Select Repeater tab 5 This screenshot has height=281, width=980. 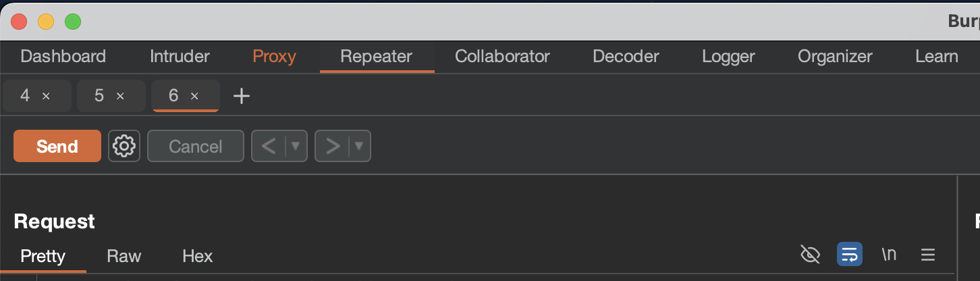(x=99, y=96)
